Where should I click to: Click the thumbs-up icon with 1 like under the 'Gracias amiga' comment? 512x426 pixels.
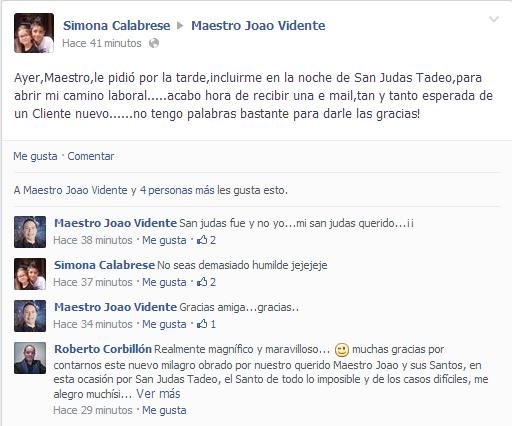(x=202, y=324)
